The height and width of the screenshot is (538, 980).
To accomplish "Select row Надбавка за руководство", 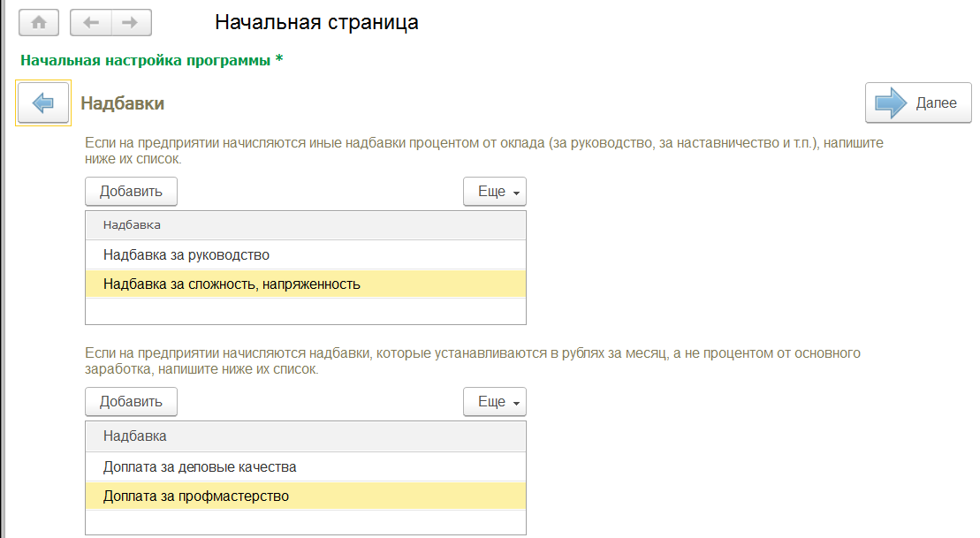I will (186, 254).
